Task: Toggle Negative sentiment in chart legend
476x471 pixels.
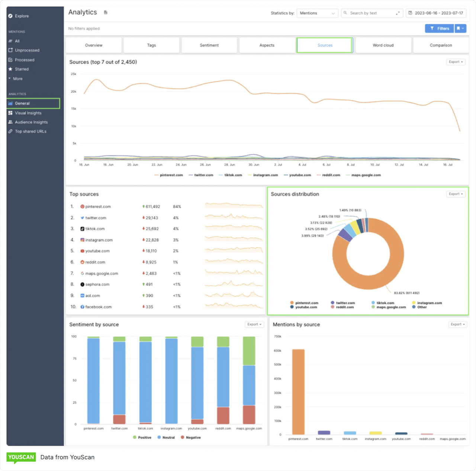Action: 190,438
